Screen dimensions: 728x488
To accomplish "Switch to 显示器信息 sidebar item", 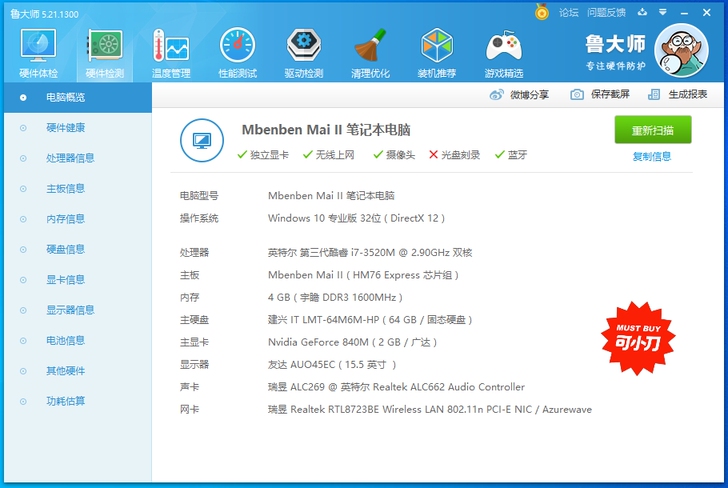I will coord(78,310).
